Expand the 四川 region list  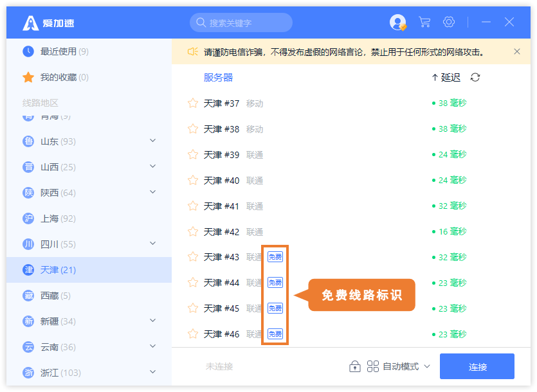click(x=153, y=244)
